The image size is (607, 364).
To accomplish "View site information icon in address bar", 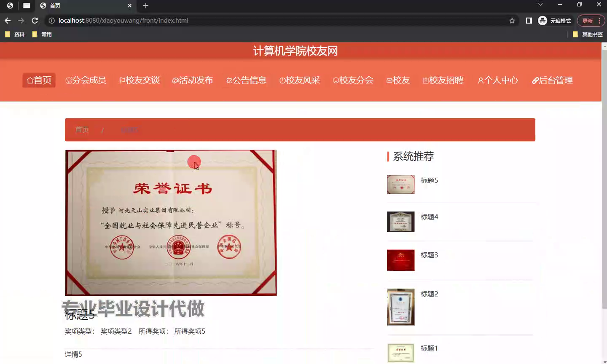I will point(51,21).
